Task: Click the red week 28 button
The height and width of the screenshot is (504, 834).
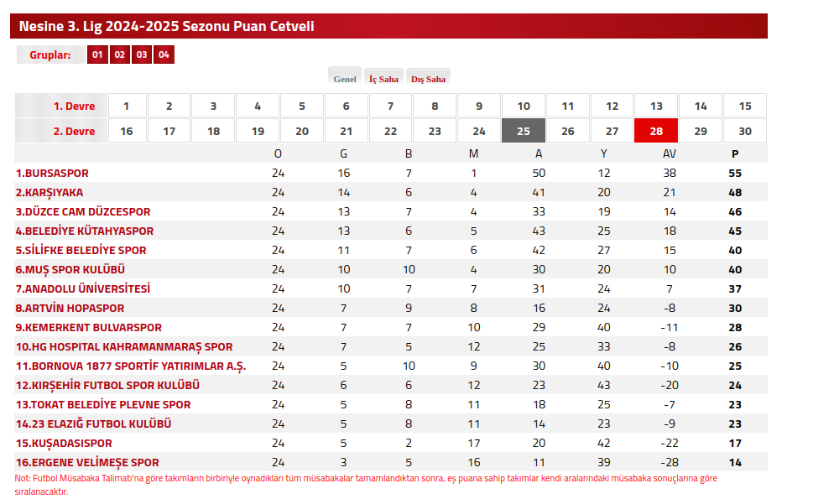Action: [656, 132]
